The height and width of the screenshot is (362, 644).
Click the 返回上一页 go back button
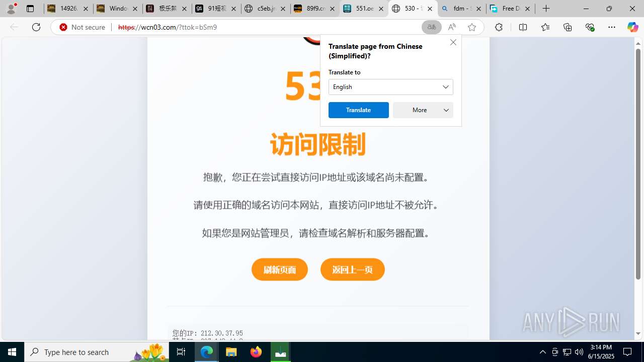[353, 269]
